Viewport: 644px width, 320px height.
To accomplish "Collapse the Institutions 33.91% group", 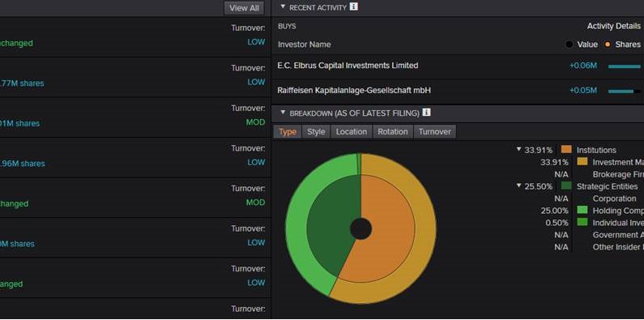I will click(x=519, y=150).
